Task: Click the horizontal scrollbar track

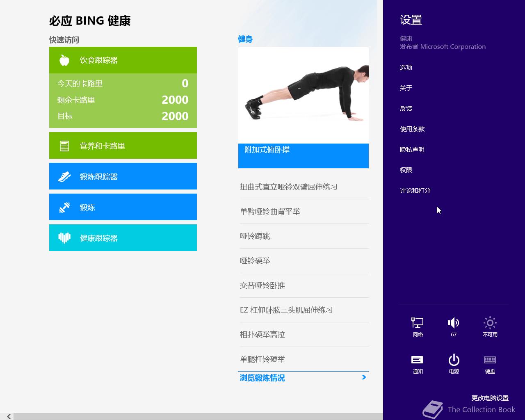Action: (199, 416)
